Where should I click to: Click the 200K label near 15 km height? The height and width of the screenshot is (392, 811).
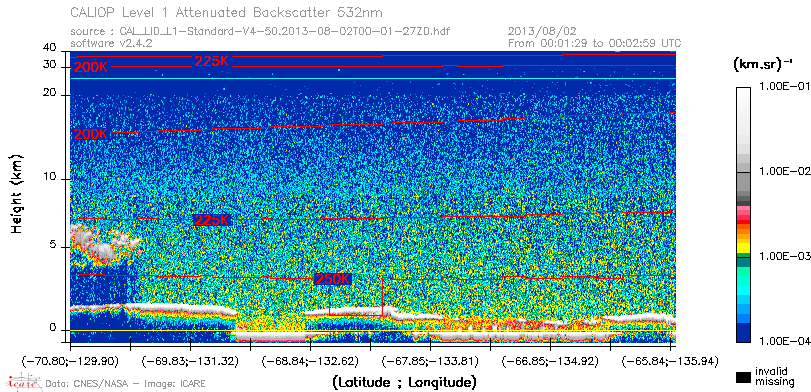(91, 134)
